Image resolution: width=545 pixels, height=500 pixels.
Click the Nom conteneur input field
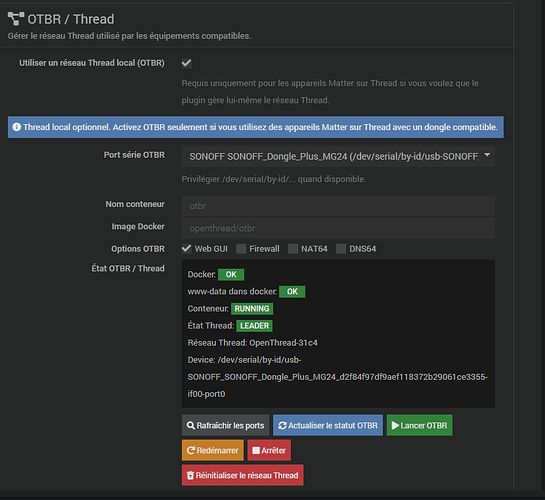[x=338, y=206]
